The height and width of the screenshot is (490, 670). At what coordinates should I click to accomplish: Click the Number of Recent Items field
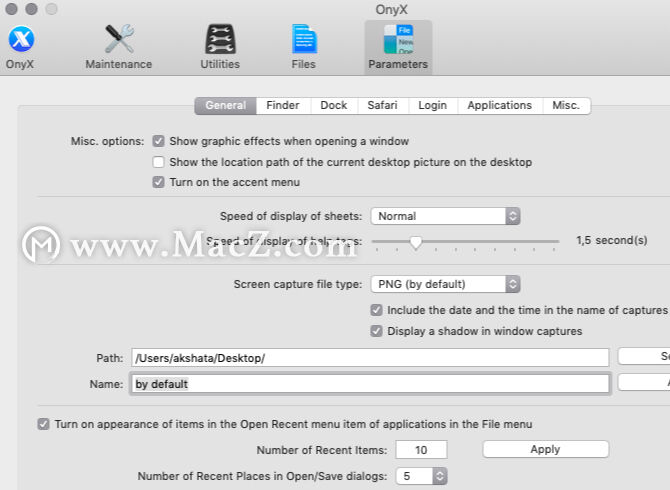pyautogui.click(x=421, y=450)
